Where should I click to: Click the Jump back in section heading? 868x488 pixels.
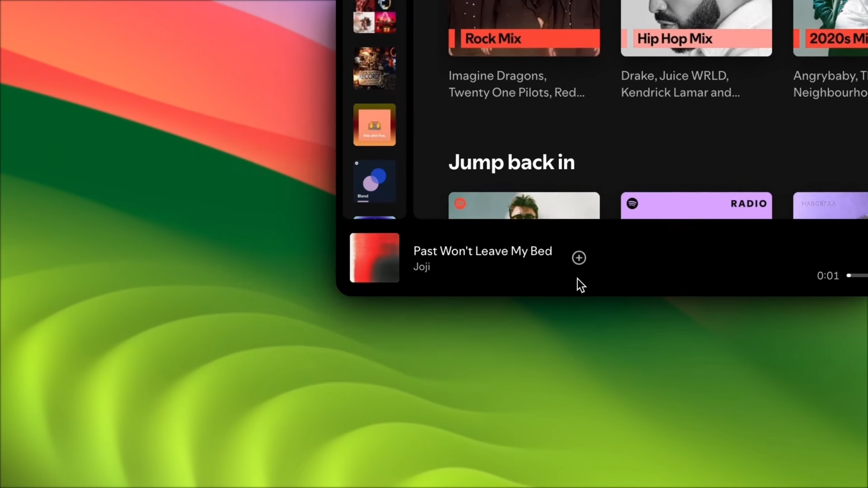click(x=511, y=163)
